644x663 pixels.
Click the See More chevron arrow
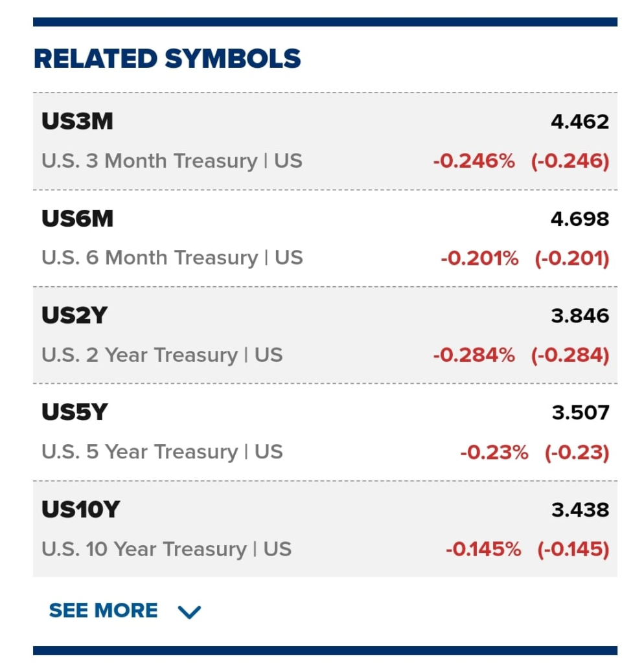point(189,611)
